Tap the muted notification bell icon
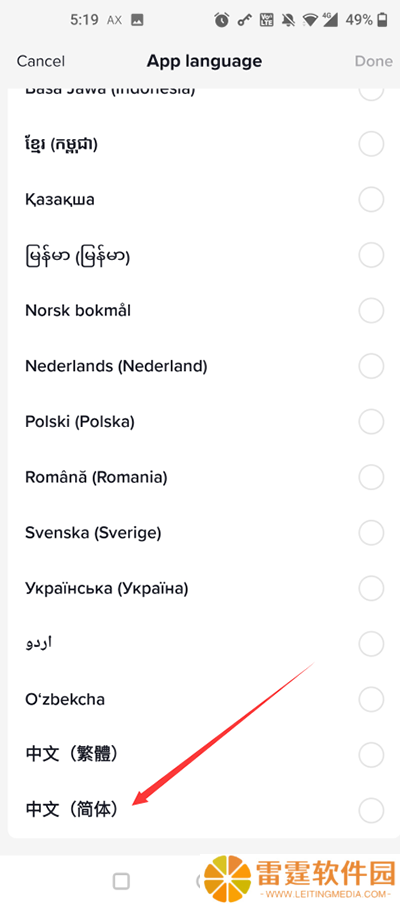 click(x=288, y=20)
